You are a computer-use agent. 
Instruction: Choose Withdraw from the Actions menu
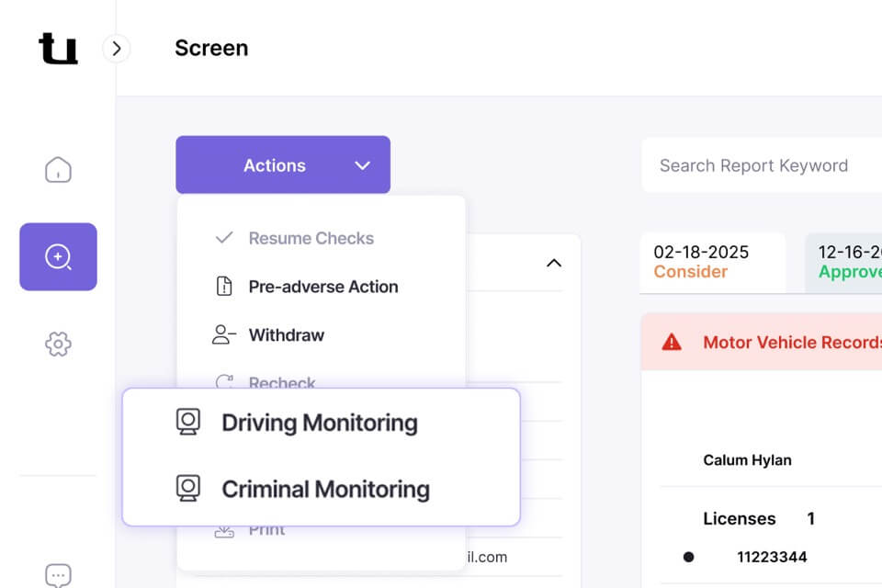(x=286, y=335)
